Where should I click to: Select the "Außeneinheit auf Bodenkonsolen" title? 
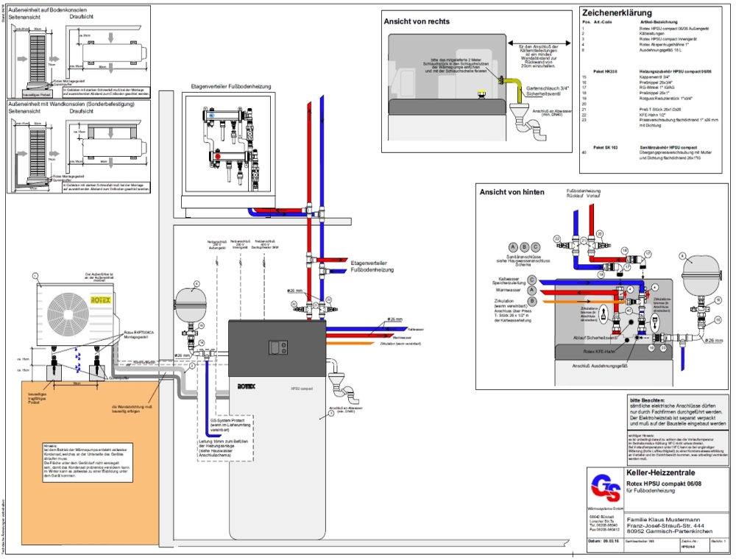tap(47, 10)
